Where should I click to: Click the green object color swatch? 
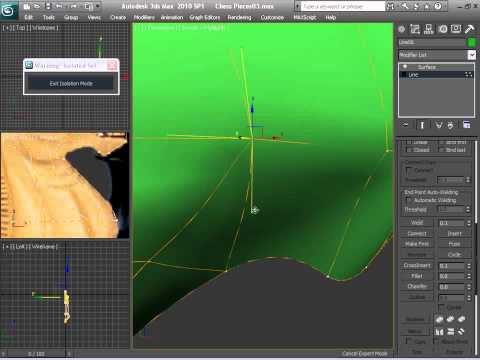[x=472, y=42]
